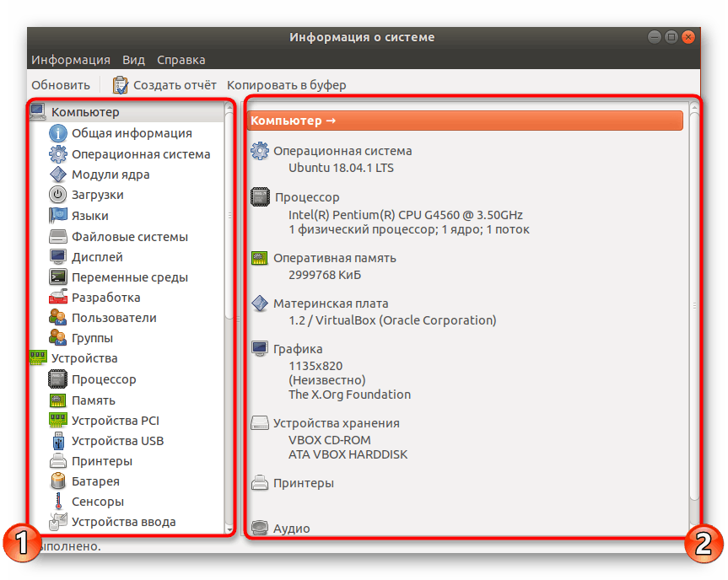Click the Computer category monitor icon
The width and height of the screenshot is (728, 580).
click(x=38, y=111)
